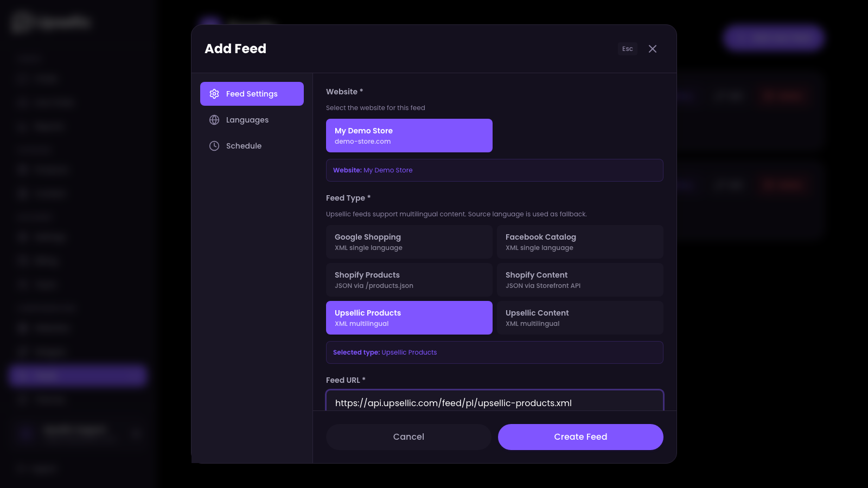The width and height of the screenshot is (868, 488).
Task: Click the Selected type: Upsellic Products banner
Action: (494, 352)
